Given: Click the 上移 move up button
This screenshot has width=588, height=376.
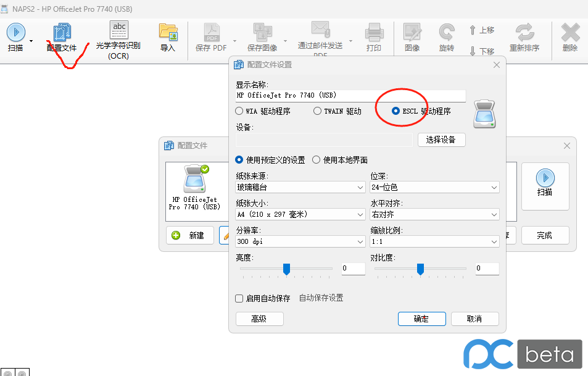Looking at the screenshot, I should click(x=482, y=30).
